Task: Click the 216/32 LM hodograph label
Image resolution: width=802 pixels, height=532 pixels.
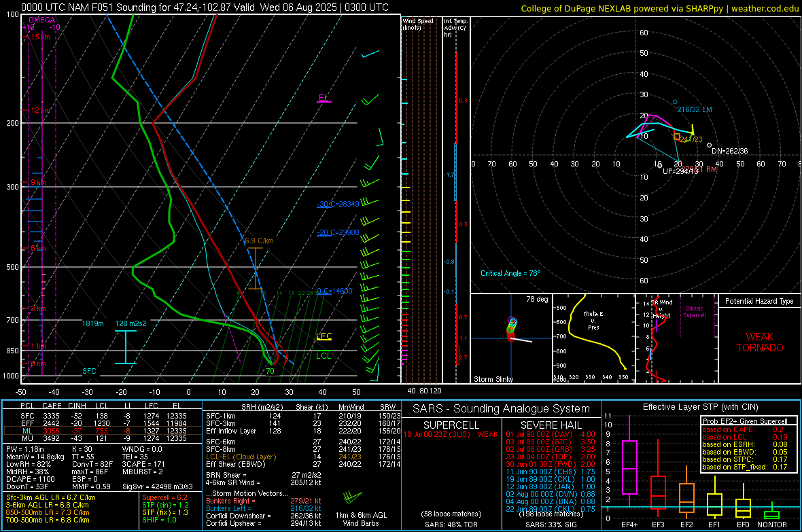Action: click(x=695, y=109)
